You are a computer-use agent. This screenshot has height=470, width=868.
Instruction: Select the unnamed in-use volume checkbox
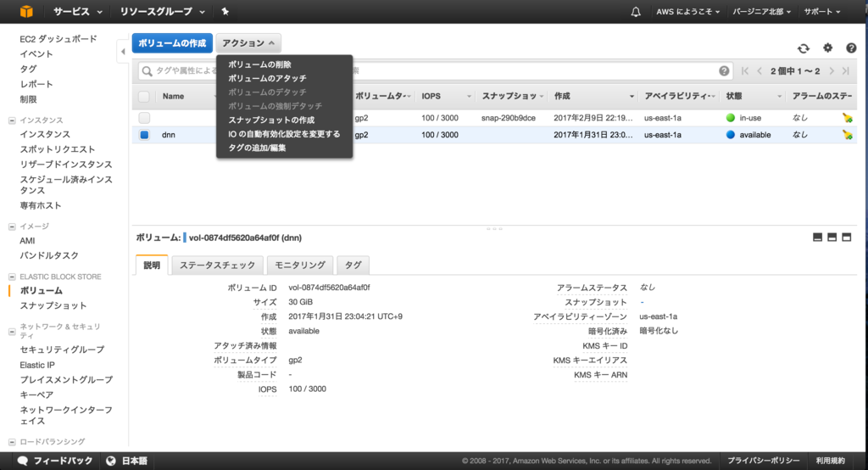click(x=144, y=117)
